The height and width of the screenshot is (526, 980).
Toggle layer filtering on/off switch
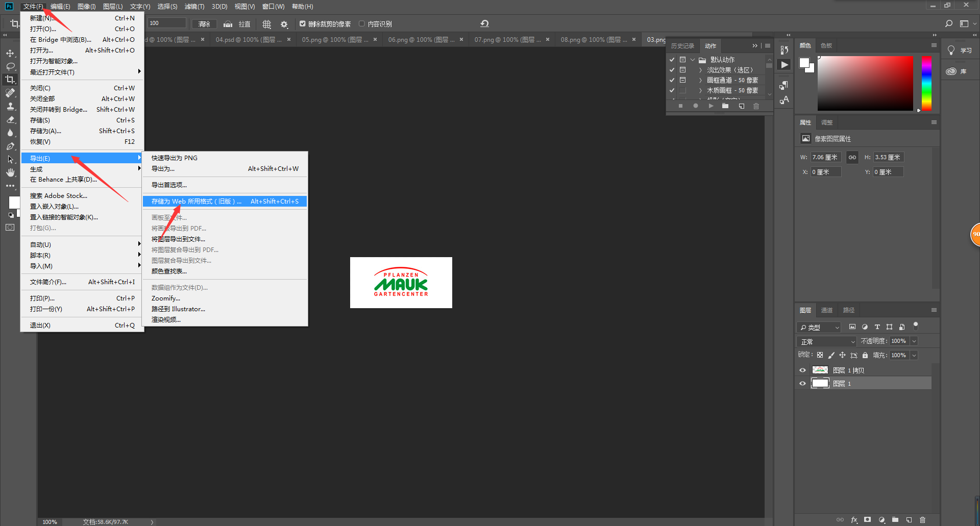pyautogui.click(x=916, y=325)
